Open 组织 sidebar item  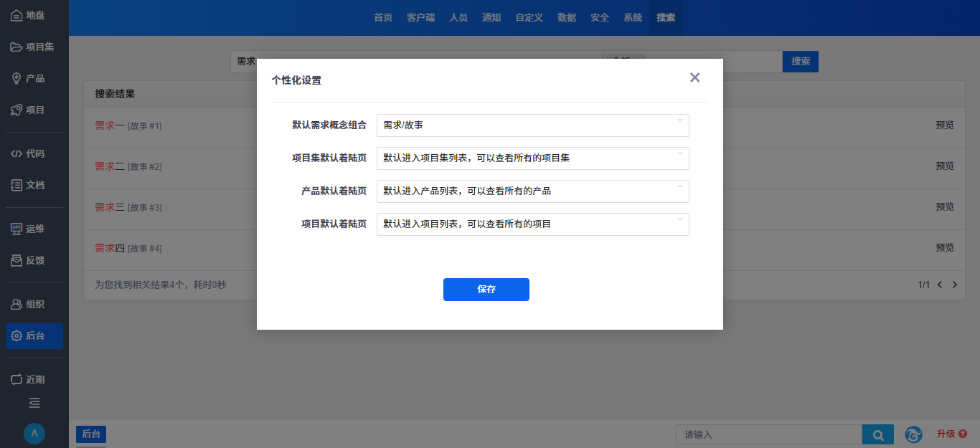point(34,304)
